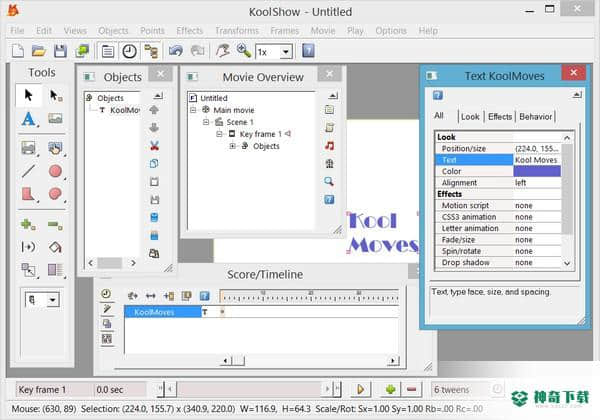
Task: Toggle the properties list toolbar button
Action: click(108, 51)
